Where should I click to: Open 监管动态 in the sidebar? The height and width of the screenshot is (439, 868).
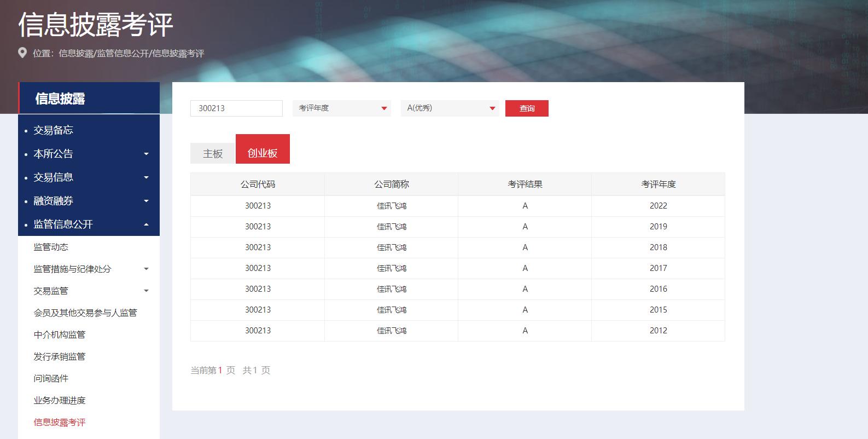click(x=51, y=247)
